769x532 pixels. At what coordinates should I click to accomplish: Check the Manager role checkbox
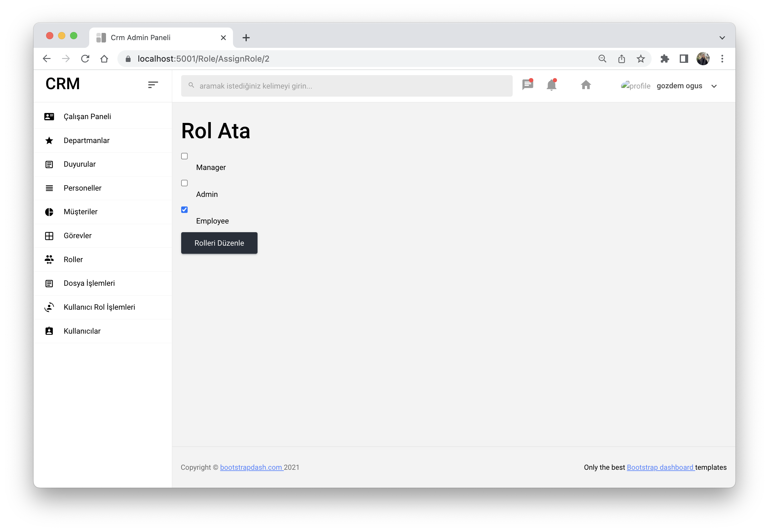click(184, 156)
